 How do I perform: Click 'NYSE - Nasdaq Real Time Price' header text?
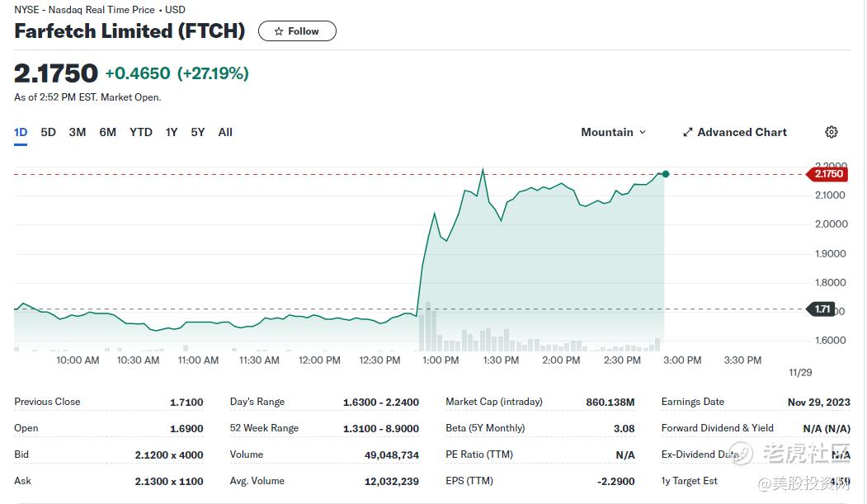coord(84,10)
